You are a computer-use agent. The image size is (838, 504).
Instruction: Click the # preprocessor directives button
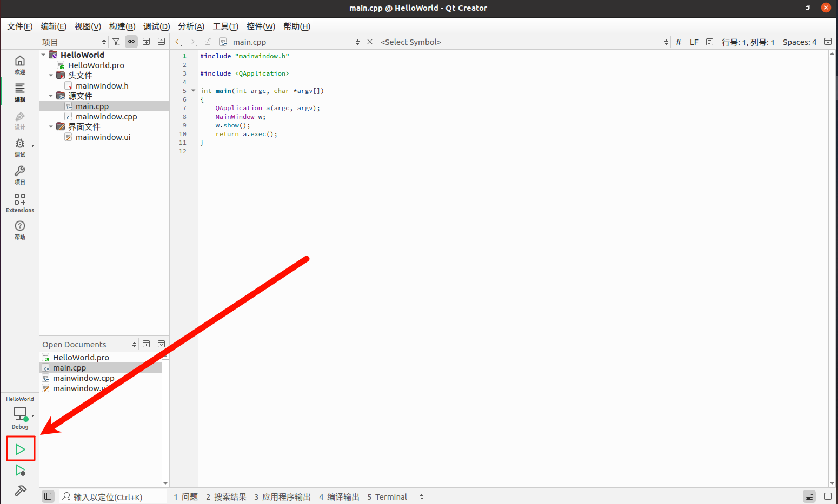pos(678,42)
